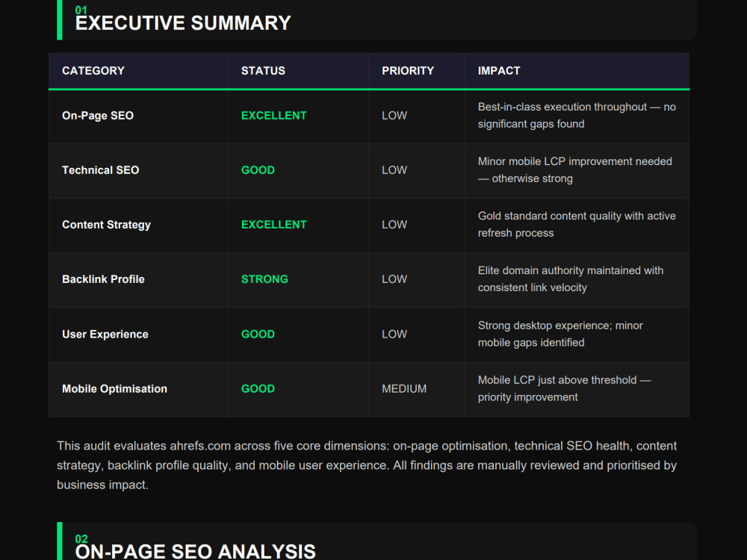Image resolution: width=747 pixels, height=560 pixels.
Task: Click the MEDIUM priority for Mobile Optimisation
Action: (404, 388)
